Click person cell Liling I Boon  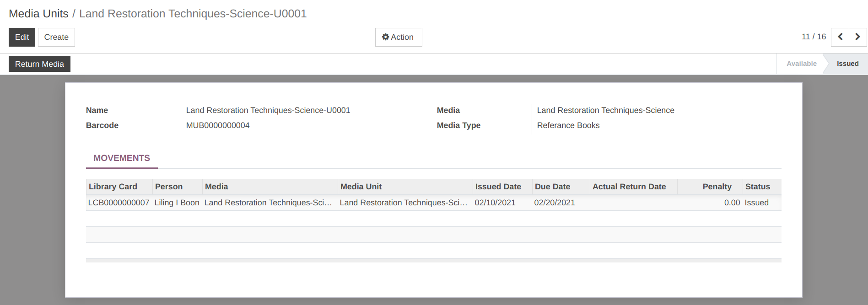(x=177, y=203)
